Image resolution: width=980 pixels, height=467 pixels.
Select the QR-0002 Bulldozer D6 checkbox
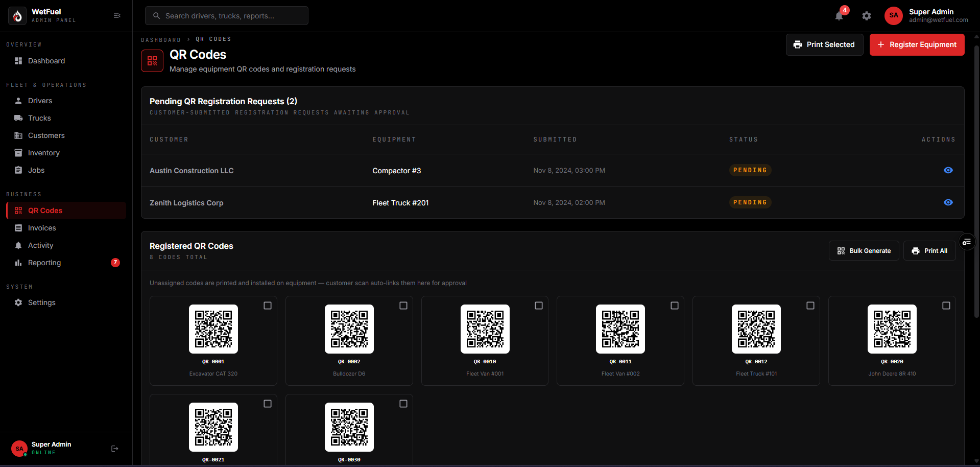click(403, 306)
